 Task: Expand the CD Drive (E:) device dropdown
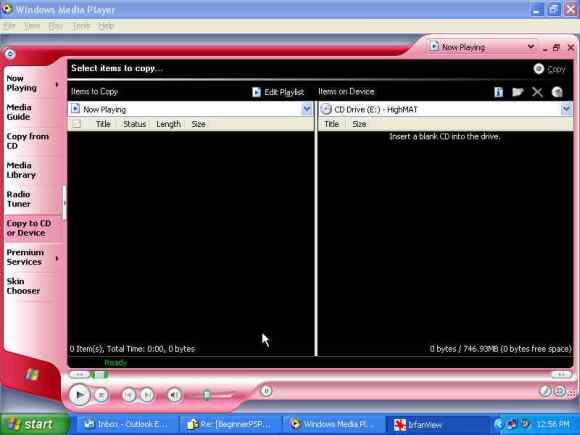click(x=566, y=109)
